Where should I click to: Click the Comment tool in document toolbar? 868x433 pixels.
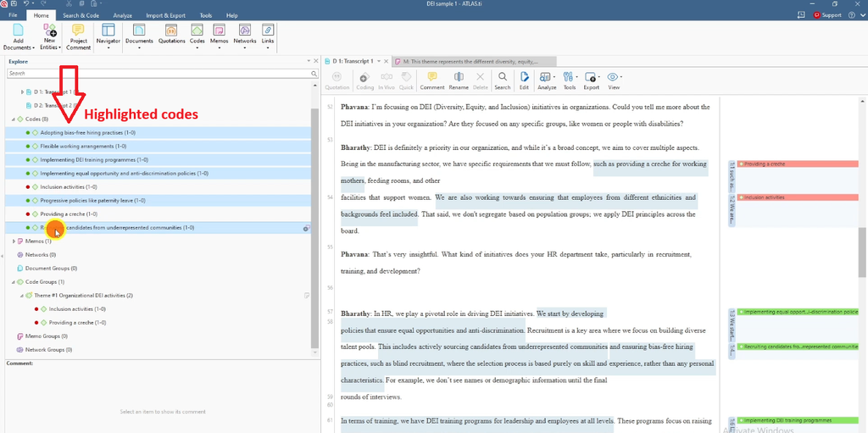pyautogui.click(x=432, y=80)
